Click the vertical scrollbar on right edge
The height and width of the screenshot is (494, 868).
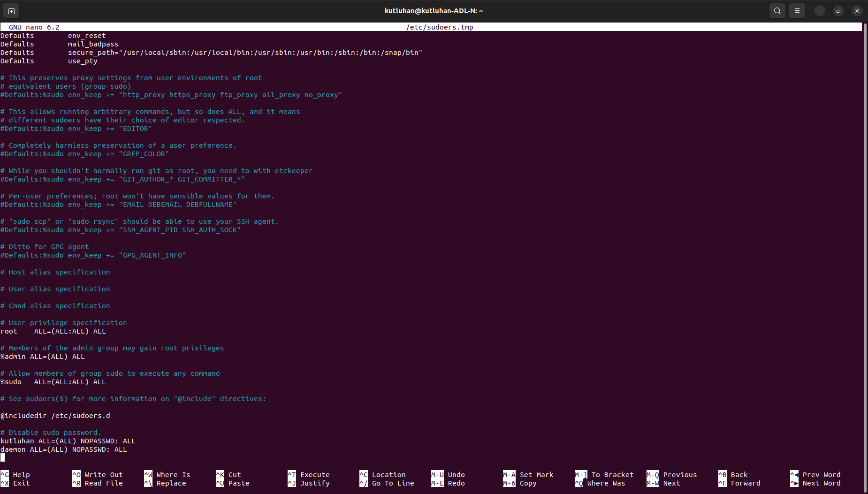[865, 235]
